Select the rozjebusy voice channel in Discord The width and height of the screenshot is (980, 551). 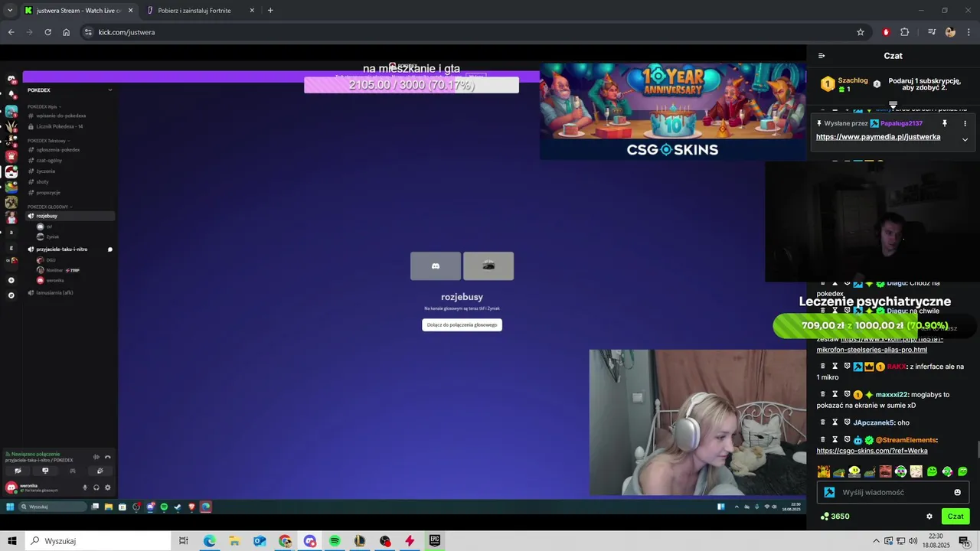70,216
